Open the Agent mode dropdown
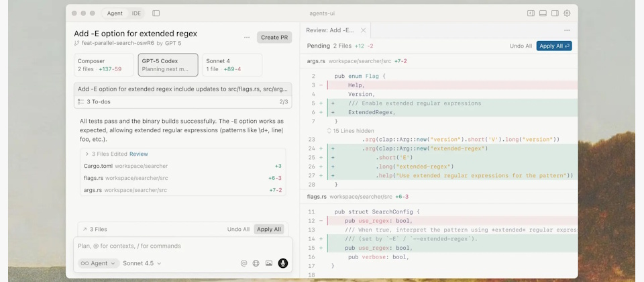The height and width of the screenshot is (282, 644). pos(99,263)
